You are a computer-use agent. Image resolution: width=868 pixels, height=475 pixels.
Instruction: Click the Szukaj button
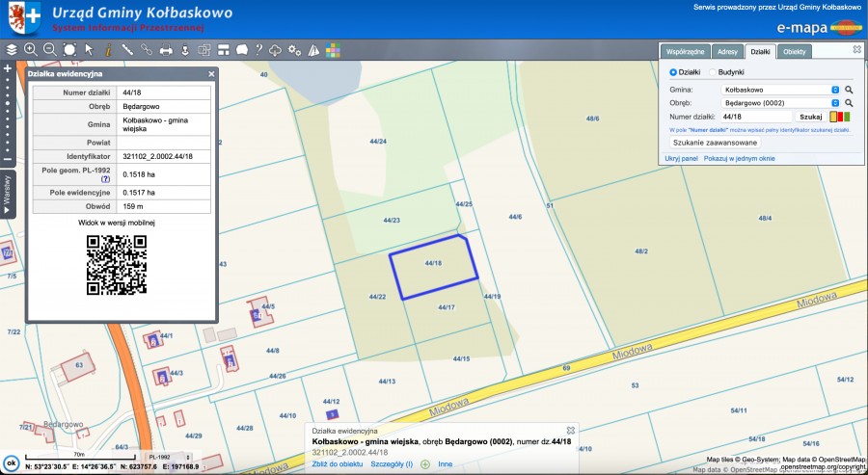[811, 116]
